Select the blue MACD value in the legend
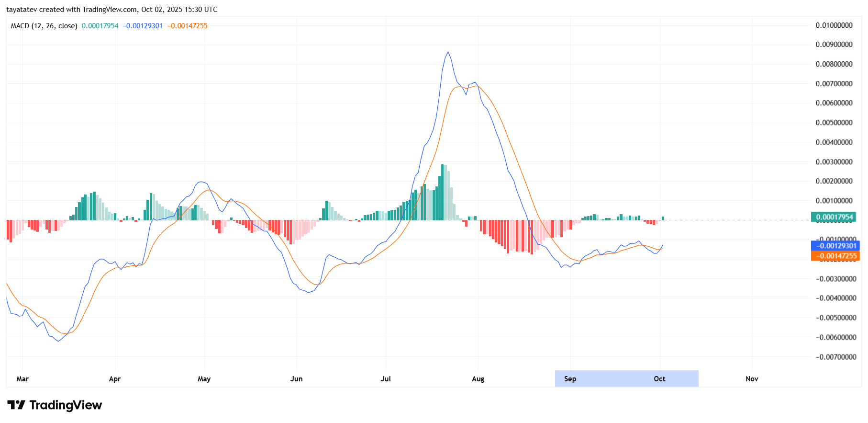Viewport: 868px width, 423px height. pyautogui.click(x=143, y=26)
